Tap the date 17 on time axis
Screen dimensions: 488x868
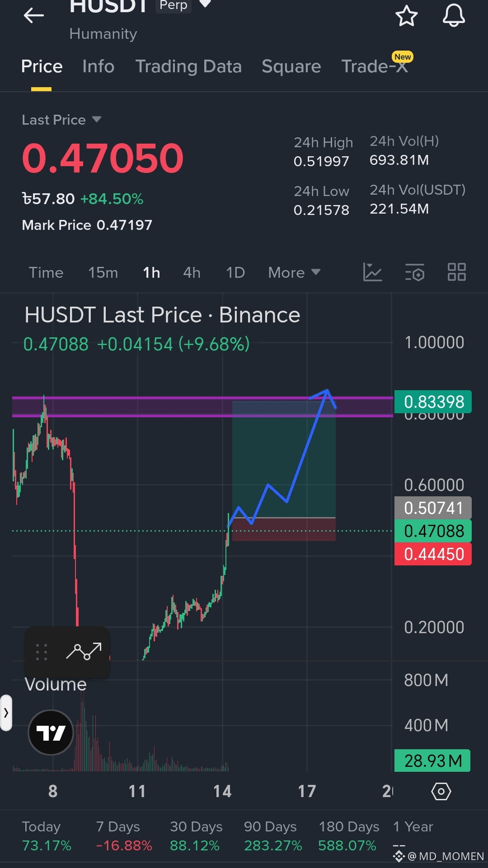coord(307,791)
